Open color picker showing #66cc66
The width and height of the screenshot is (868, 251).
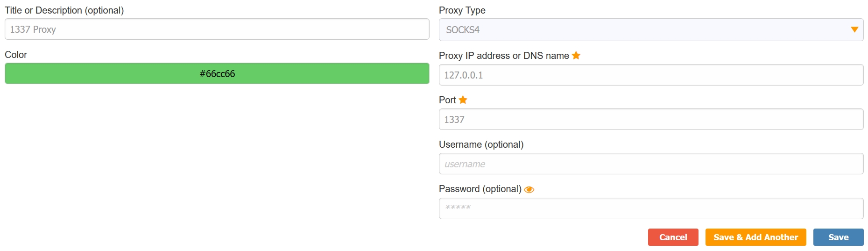point(217,74)
